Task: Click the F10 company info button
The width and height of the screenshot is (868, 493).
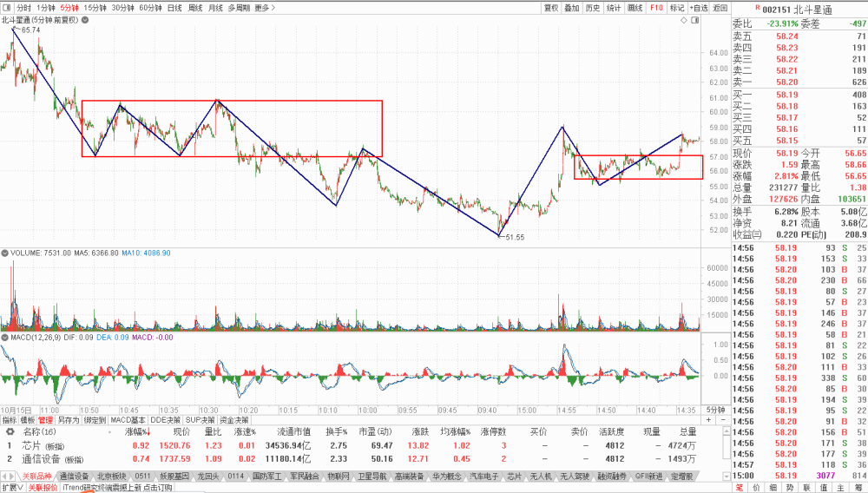Action: [x=656, y=8]
